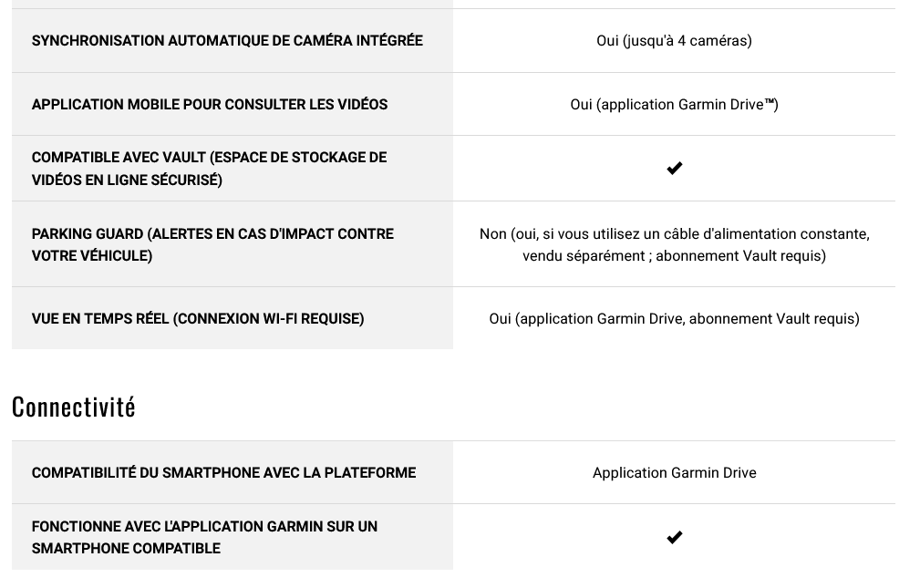Viewport: 920px width, 588px height.
Task: Click the Compatibilité du smartphone avec la plateforme label
Action: click(x=223, y=472)
